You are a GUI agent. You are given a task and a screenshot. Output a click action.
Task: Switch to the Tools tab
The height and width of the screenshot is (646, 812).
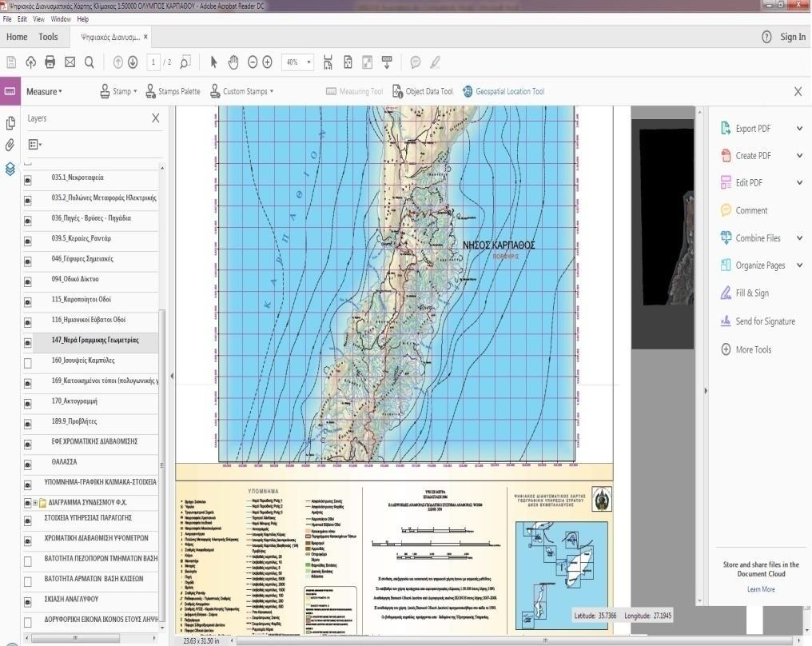pos(48,37)
